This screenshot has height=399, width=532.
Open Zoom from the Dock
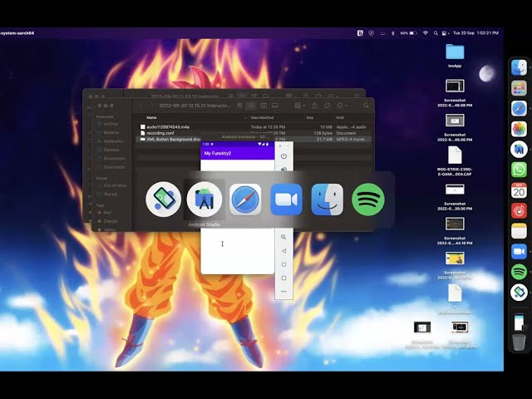[519, 251]
